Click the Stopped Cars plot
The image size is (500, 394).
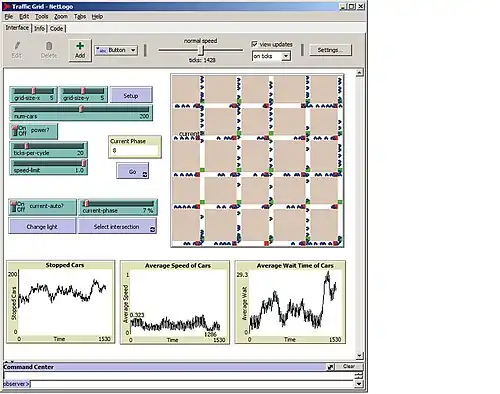click(x=61, y=302)
